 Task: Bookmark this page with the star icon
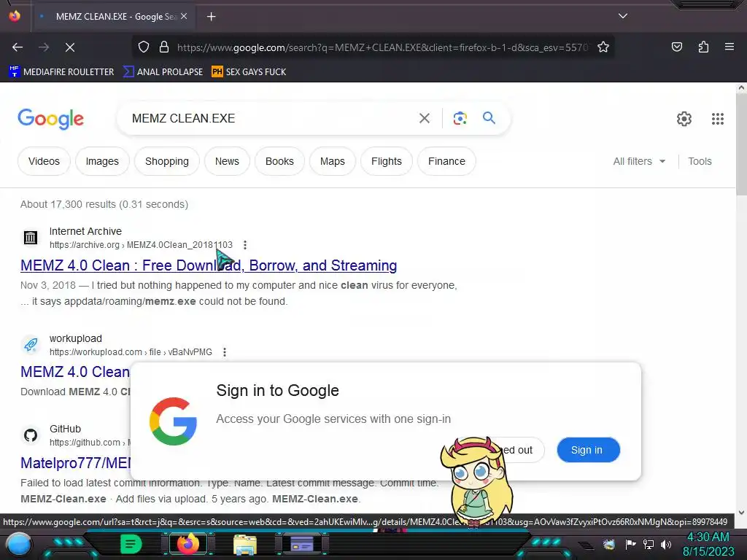click(603, 47)
